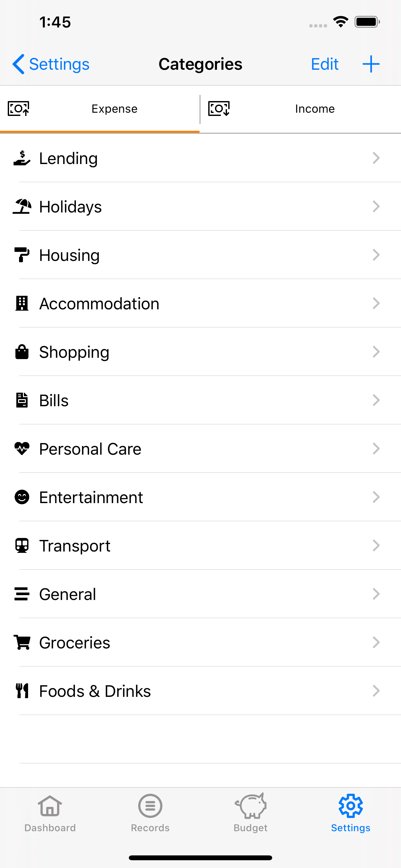
Task: Tap the Personal Care heartbeat icon
Action: (x=22, y=449)
